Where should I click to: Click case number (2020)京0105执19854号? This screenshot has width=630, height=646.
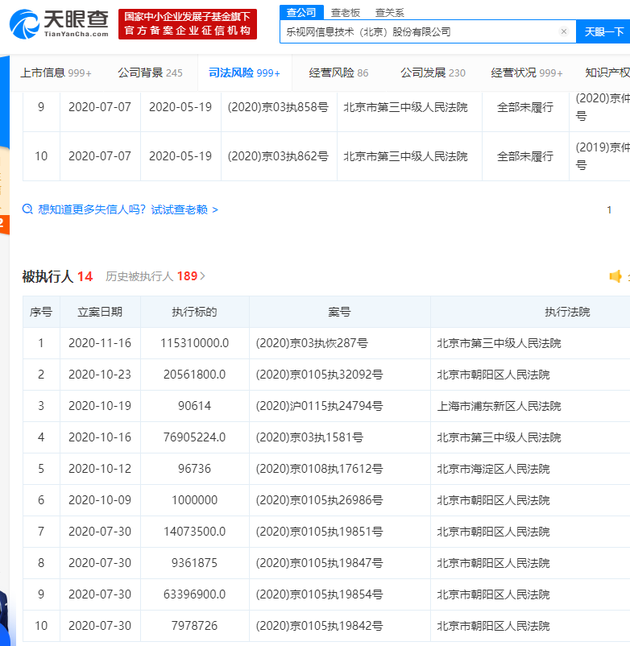coord(319,594)
